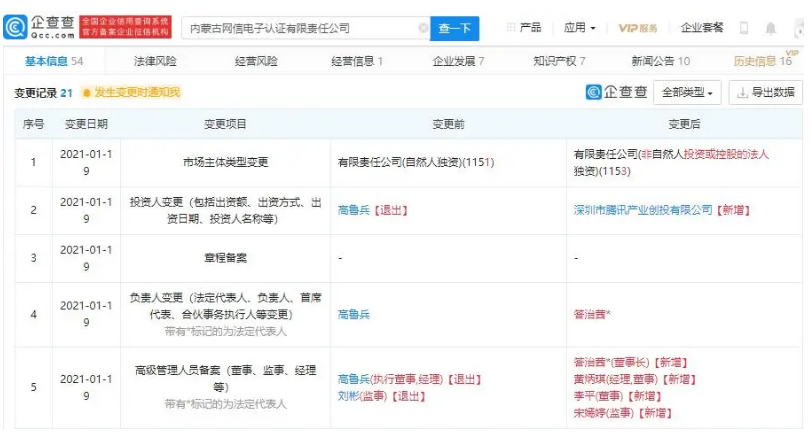Click the 导出数据 download button
Viewport: 812px width, 433px height.
pos(766,93)
